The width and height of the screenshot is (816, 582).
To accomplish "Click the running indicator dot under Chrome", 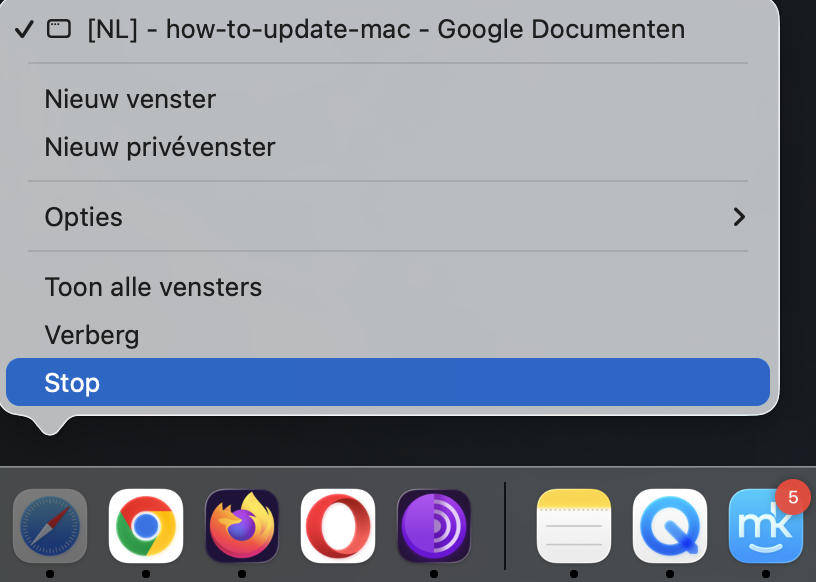I will click(x=145, y=573).
